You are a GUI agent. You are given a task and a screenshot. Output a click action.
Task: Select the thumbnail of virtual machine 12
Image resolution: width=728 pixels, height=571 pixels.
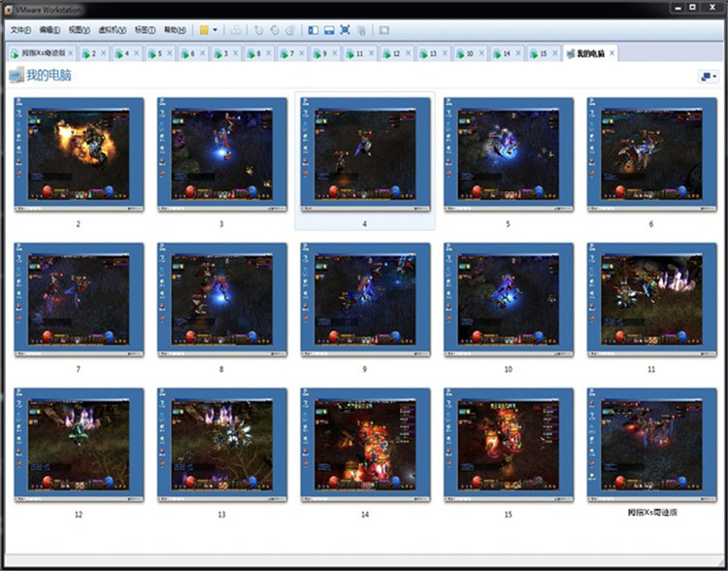click(x=79, y=446)
